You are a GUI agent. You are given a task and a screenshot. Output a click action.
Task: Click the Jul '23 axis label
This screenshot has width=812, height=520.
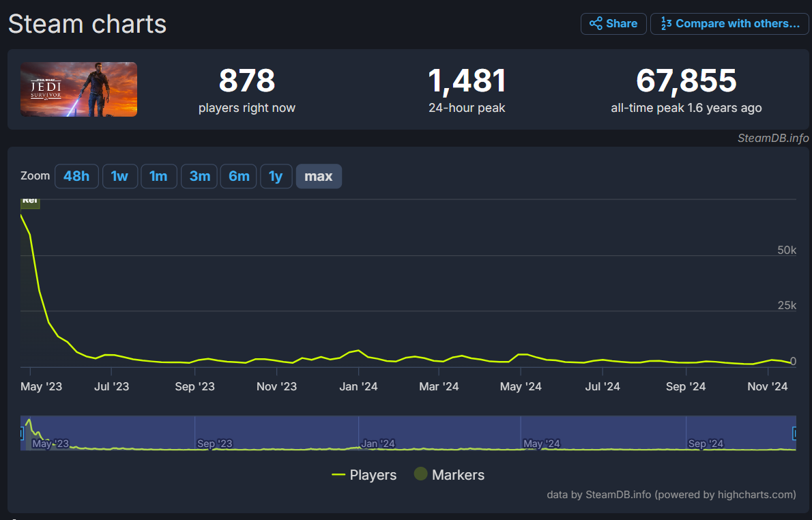click(111, 386)
